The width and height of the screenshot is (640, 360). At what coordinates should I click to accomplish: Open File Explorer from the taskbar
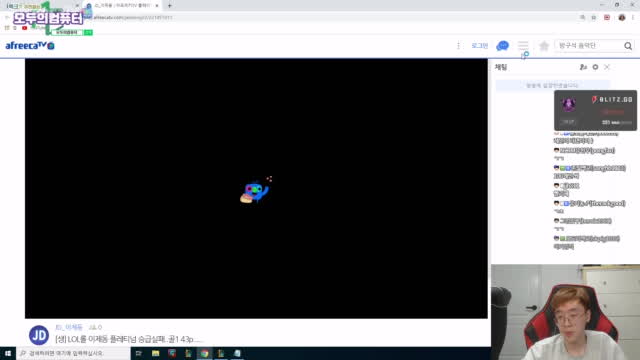tap(156, 353)
